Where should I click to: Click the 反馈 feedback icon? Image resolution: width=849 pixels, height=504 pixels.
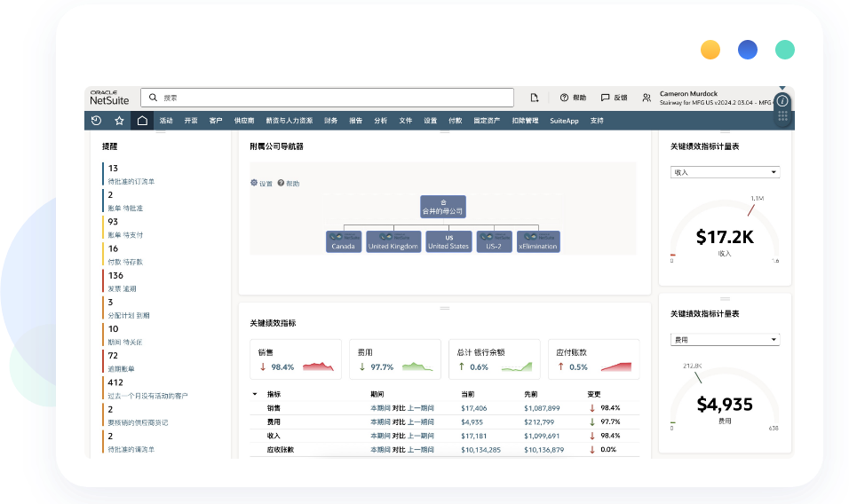coord(614,98)
